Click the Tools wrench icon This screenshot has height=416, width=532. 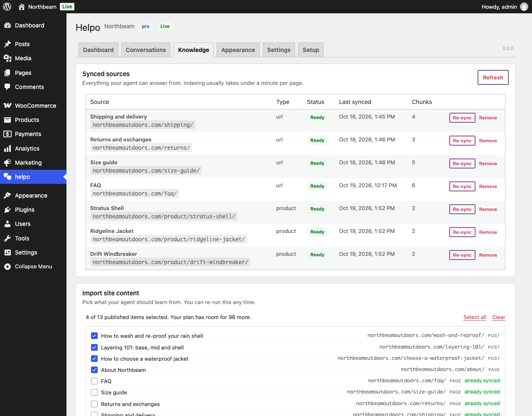(x=7, y=238)
